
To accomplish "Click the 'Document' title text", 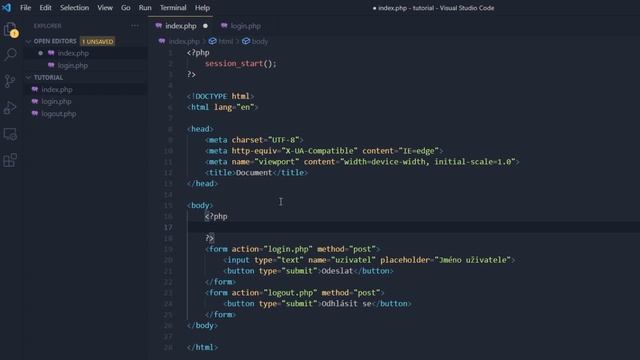I will tap(253, 173).
